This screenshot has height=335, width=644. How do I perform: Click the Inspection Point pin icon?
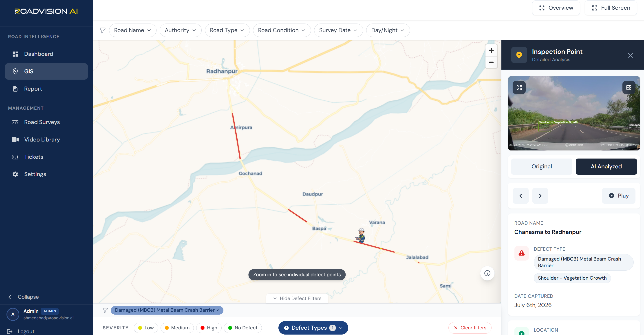point(519,55)
